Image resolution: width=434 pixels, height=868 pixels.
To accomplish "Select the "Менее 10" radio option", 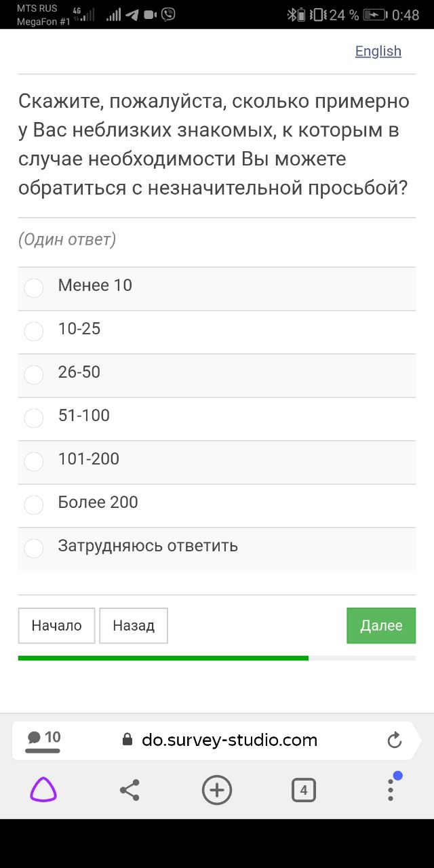I will coord(34,288).
